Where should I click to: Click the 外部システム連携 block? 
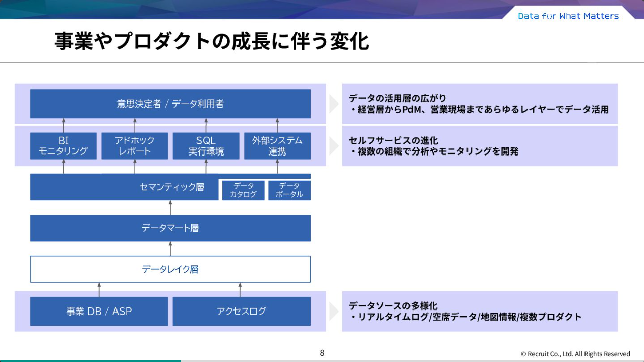click(277, 145)
